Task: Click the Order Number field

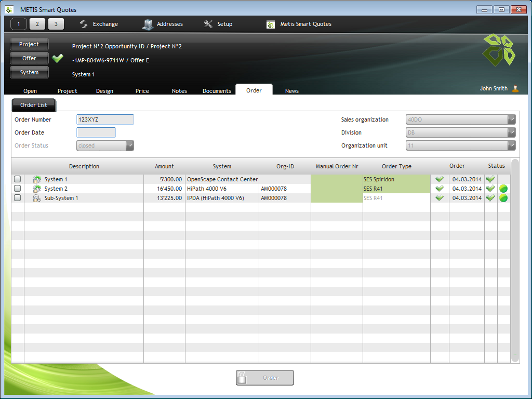Action: tap(105, 119)
